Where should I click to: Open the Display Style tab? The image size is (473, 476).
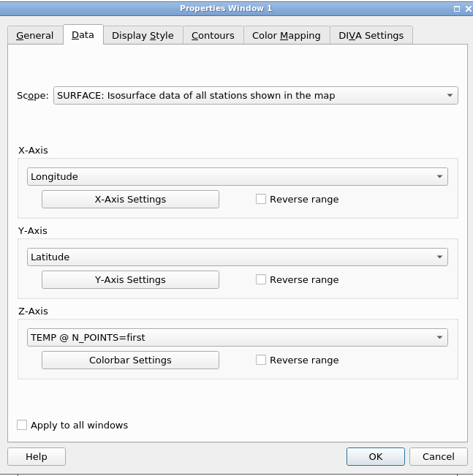pos(143,35)
